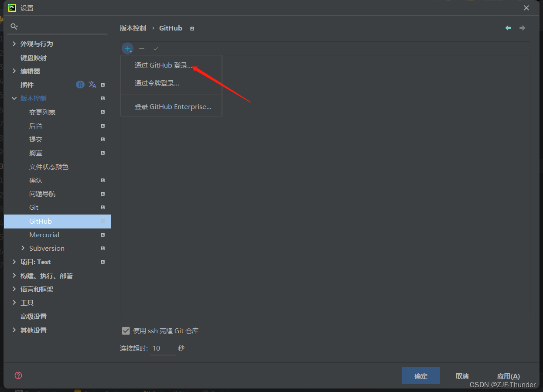Image resolution: width=543 pixels, height=392 pixels.
Task: Click the project-level icon beside GitHub breadcrumb
Action: point(192,28)
